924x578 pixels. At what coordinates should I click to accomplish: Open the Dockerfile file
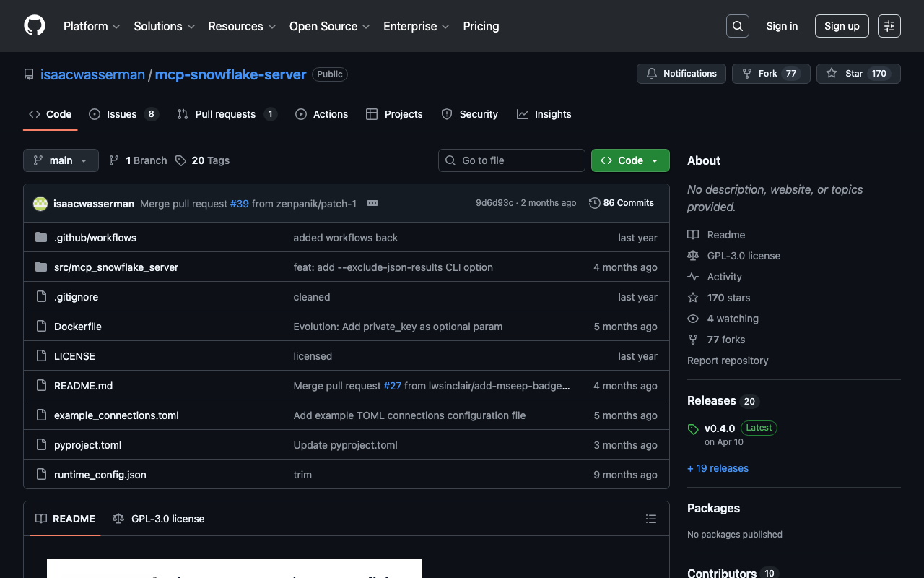[77, 327]
